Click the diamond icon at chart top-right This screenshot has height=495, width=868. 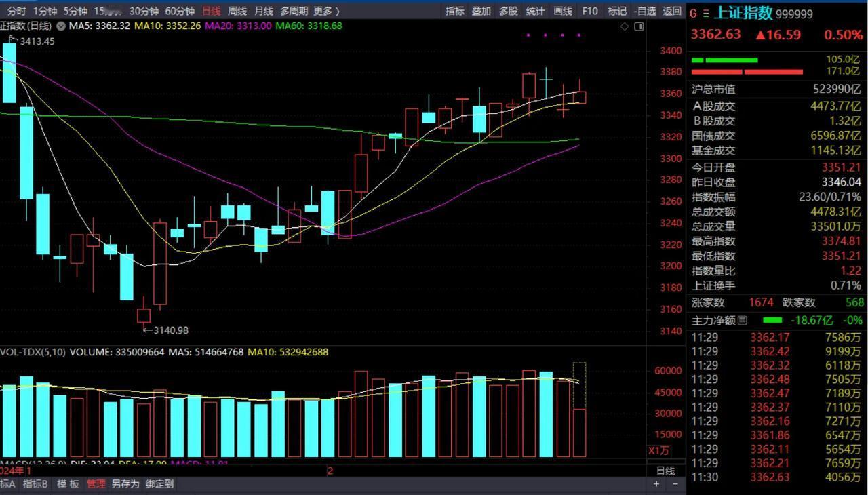pyautogui.click(x=625, y=26)
